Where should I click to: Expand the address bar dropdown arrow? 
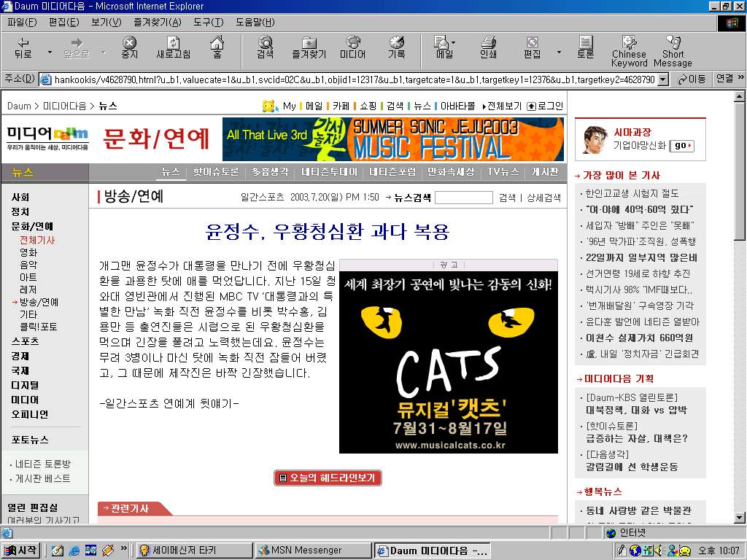[x=662, y=79]
